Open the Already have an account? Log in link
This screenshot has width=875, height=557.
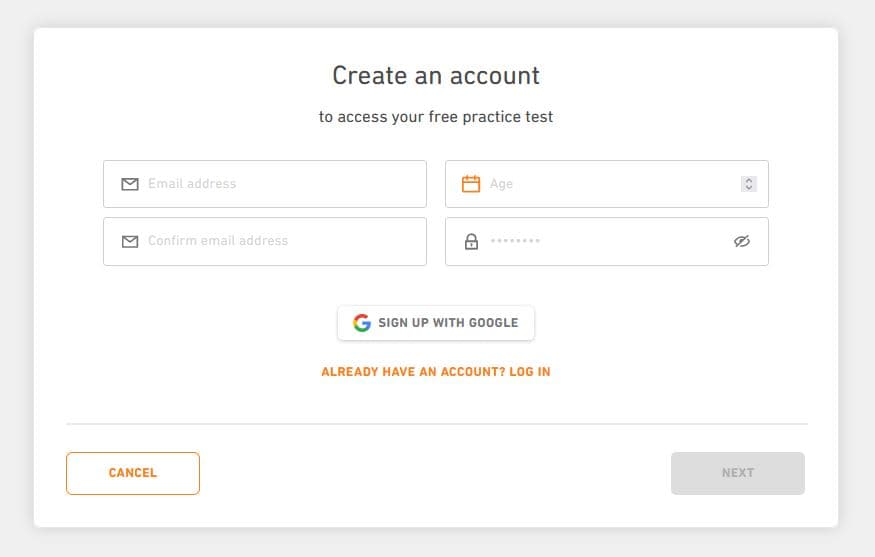(x=436, y=372)
